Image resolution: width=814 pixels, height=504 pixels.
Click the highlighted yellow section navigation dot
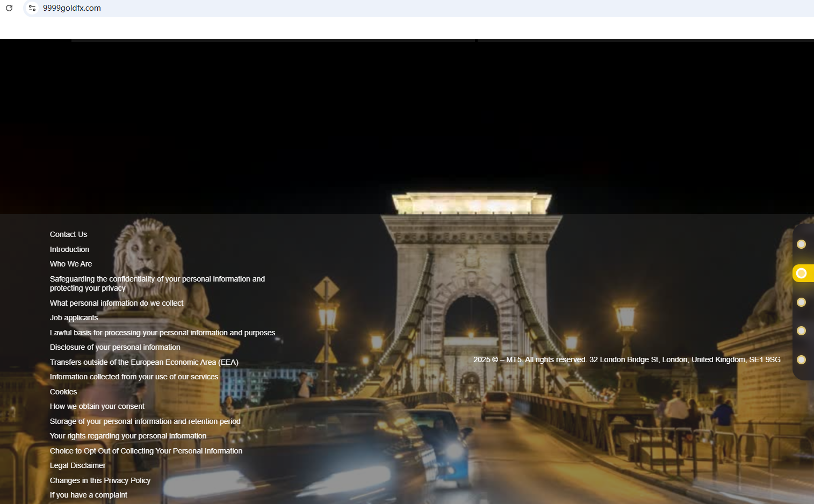click(801, 273)
